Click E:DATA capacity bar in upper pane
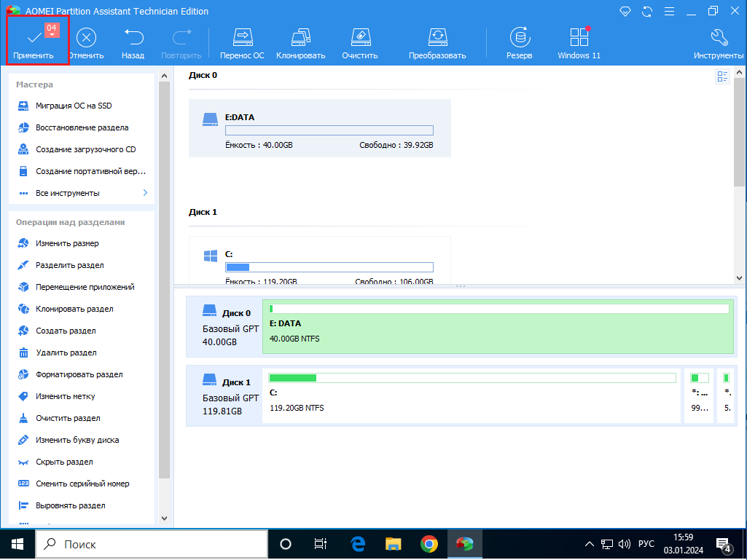 point(329,130)
